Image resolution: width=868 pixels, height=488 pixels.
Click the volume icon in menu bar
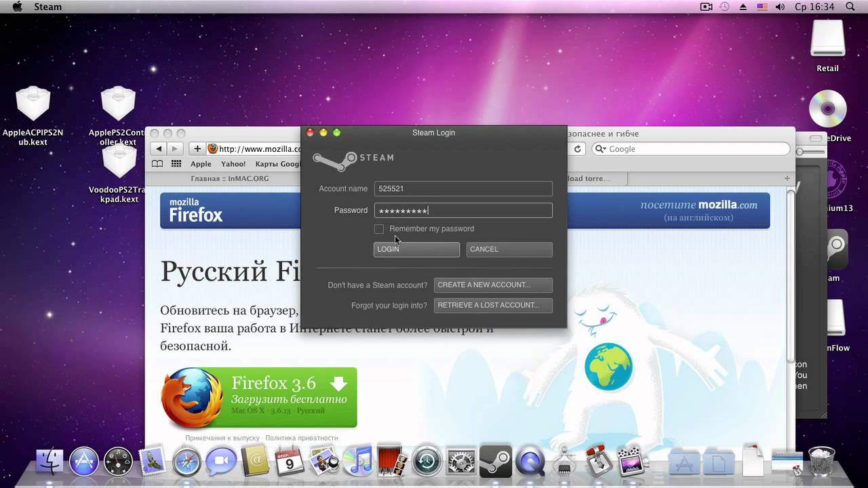click(x=781, y=7)
